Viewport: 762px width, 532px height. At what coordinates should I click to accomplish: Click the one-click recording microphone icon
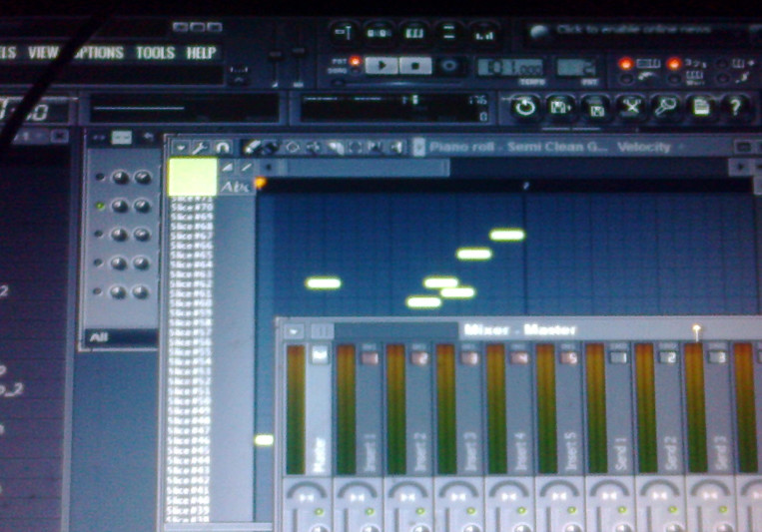coord(666,107)
